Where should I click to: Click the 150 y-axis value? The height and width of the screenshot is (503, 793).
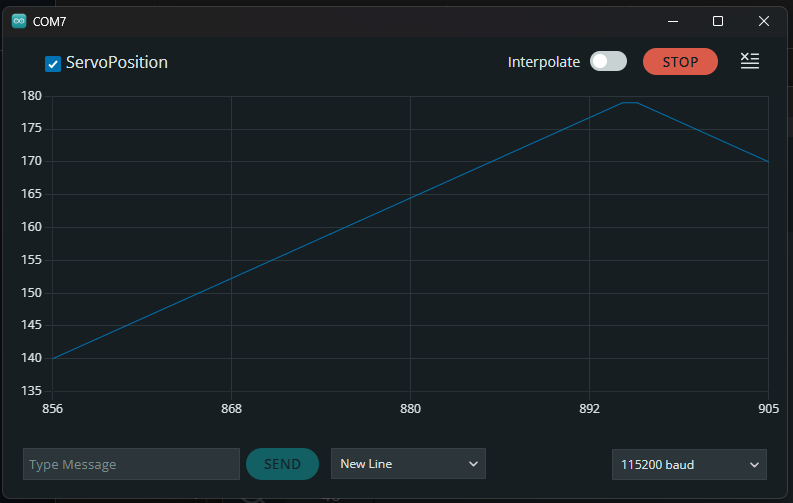point(31,293)
